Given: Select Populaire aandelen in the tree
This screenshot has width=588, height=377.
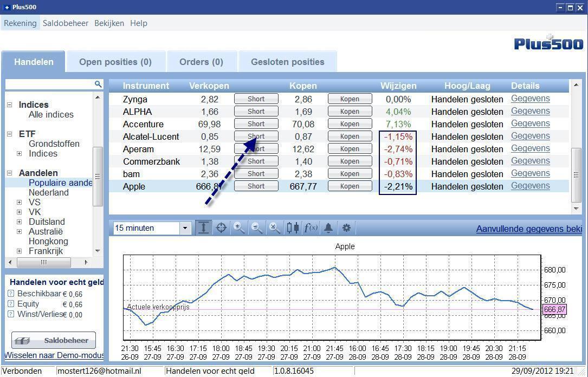Looking at the screenshot, I should tap(60, 183).
